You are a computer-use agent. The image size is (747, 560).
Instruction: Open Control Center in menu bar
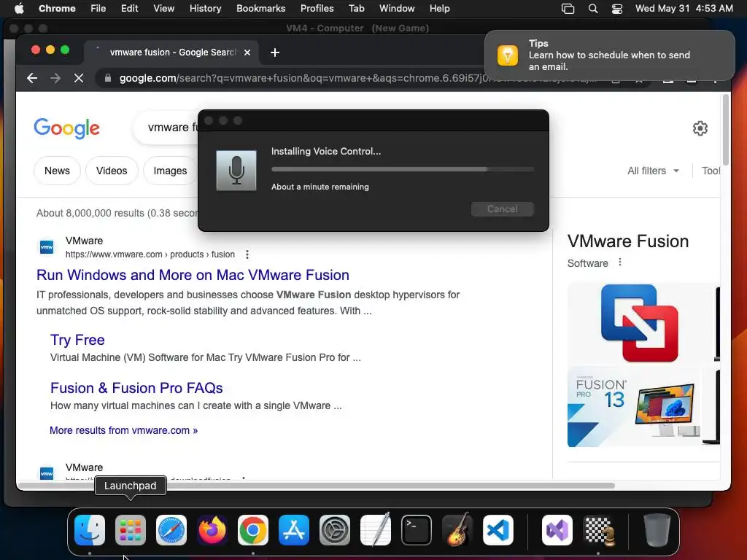point(617,9)
